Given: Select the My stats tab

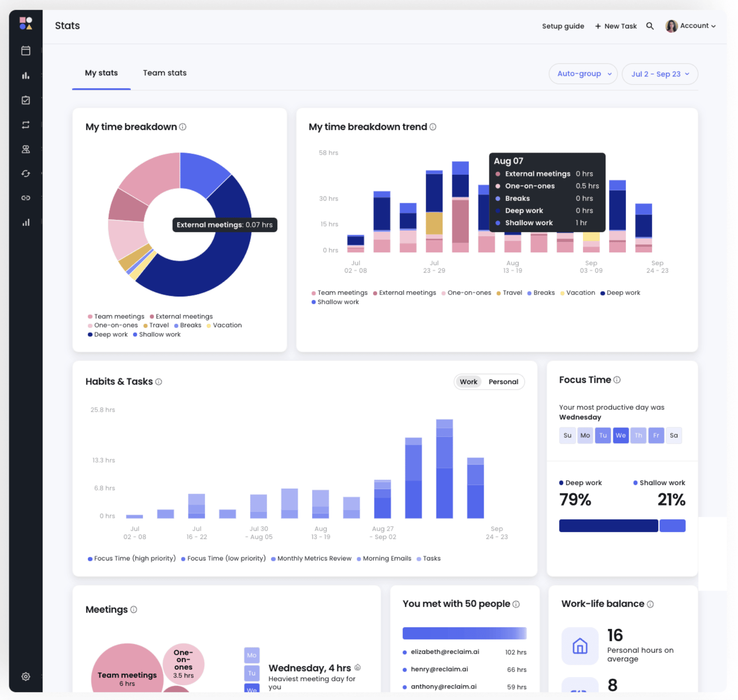Looking at the screenshot, I should [101, 73].
